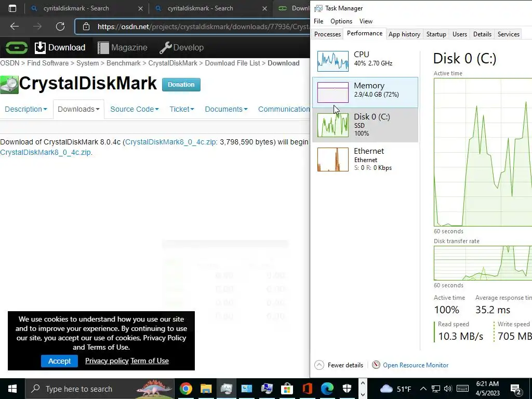Switch to the Startup tab

[436, 34]
